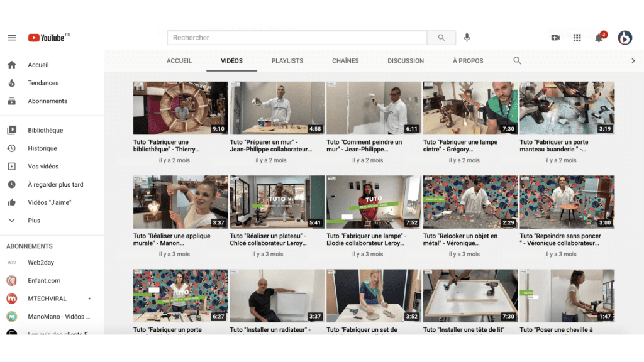The width and height of the screenshot is (644, 362).
Task: Play the "Installer un radiateur" thumbnail
Action: click(x=277, y=296)
